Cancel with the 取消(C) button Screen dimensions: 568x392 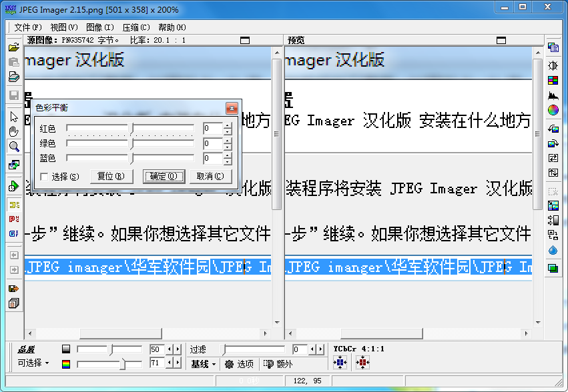(x=211, y=177)
